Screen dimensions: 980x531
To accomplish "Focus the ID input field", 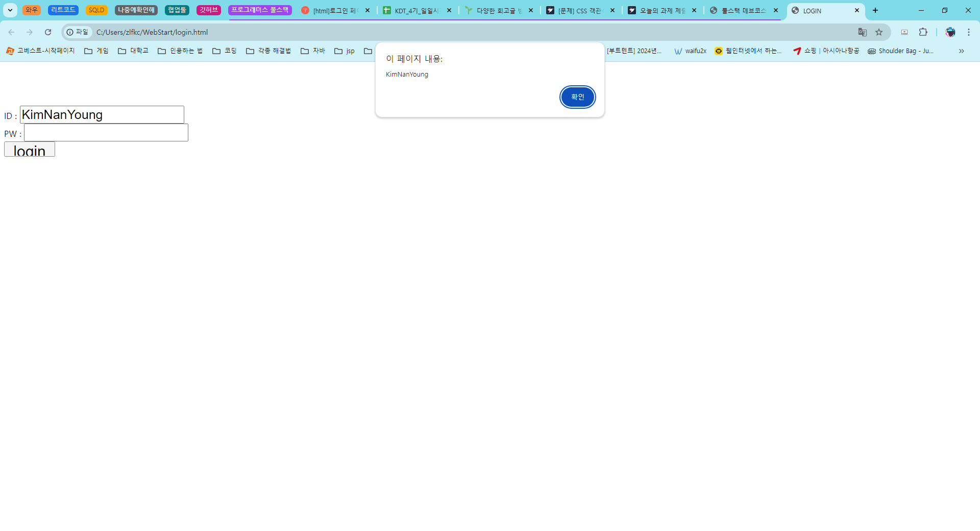I will 102,115.
